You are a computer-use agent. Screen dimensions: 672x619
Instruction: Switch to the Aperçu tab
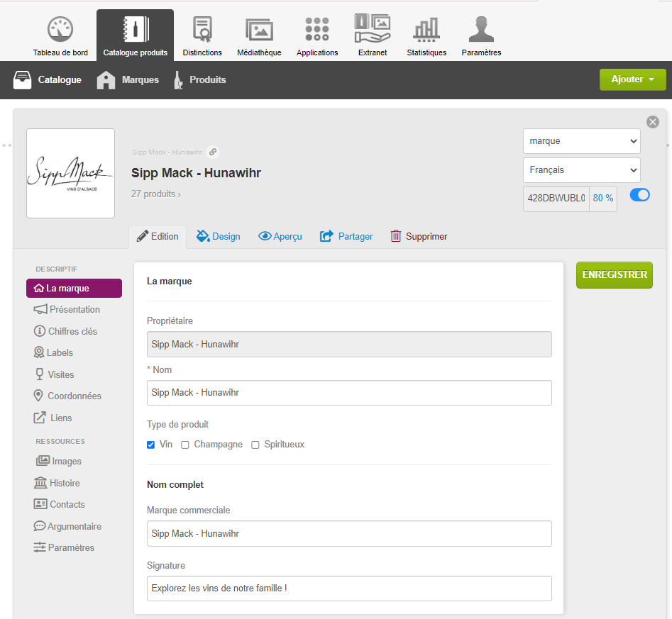[280, 236]
